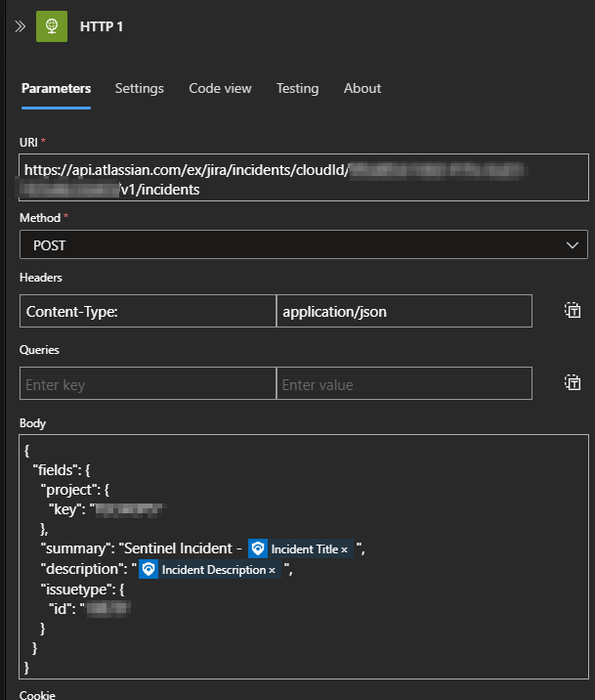Click the application/json header value field
This screenshot has width=595, height=700.
click(404, 311)
